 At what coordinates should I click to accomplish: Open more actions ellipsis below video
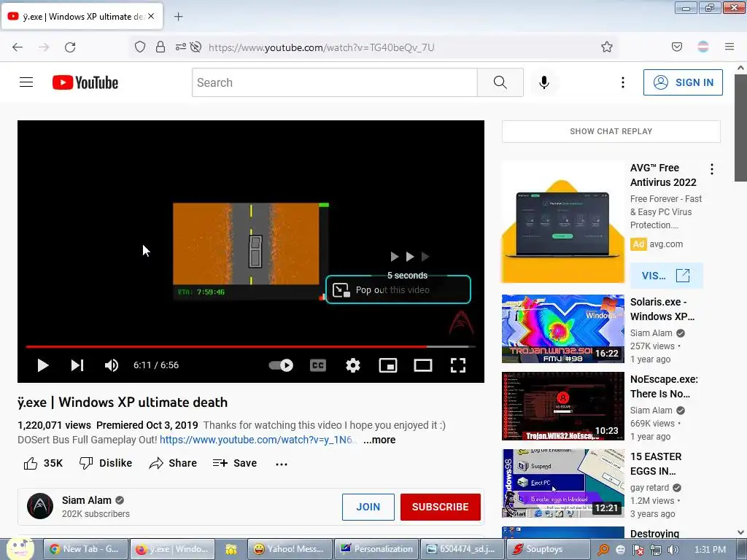pyautogui.click(x=282, y=464)
